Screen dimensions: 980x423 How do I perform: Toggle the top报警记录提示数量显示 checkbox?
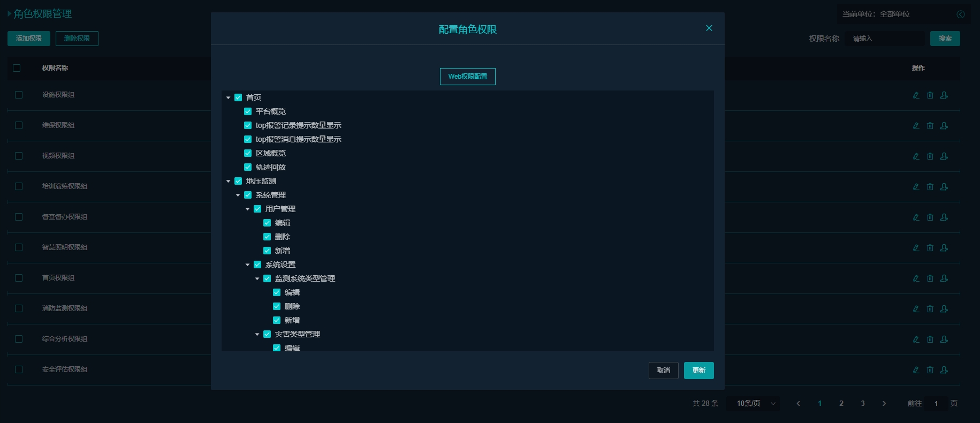[248, 125]
